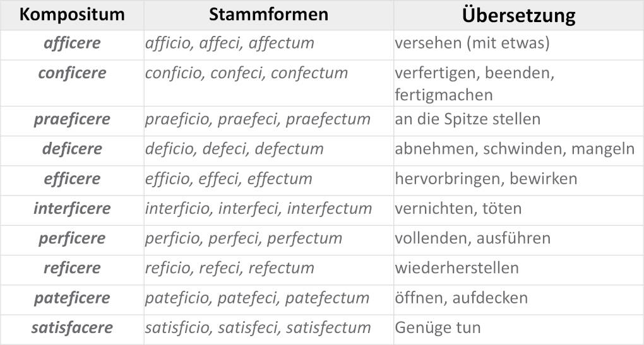Select the satisfacere cell
The height and width of the screenshot is (345, 644).
[x=72, y=328]
